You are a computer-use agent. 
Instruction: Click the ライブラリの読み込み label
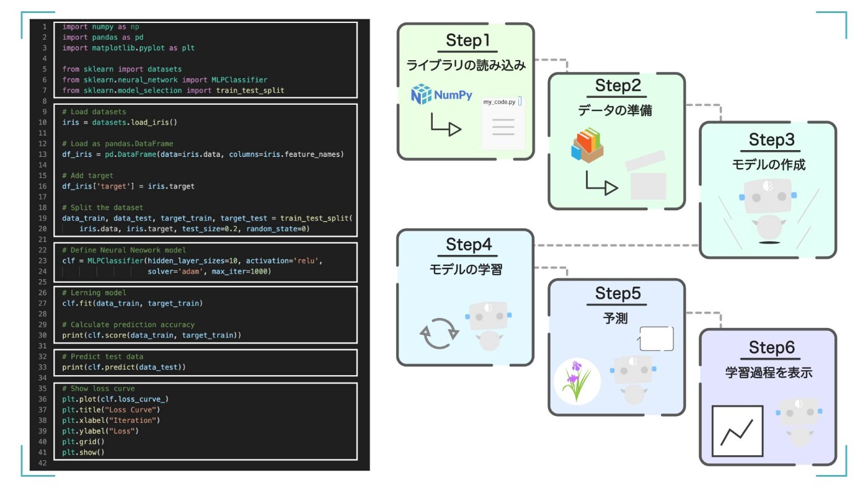(x=466, y=65)
